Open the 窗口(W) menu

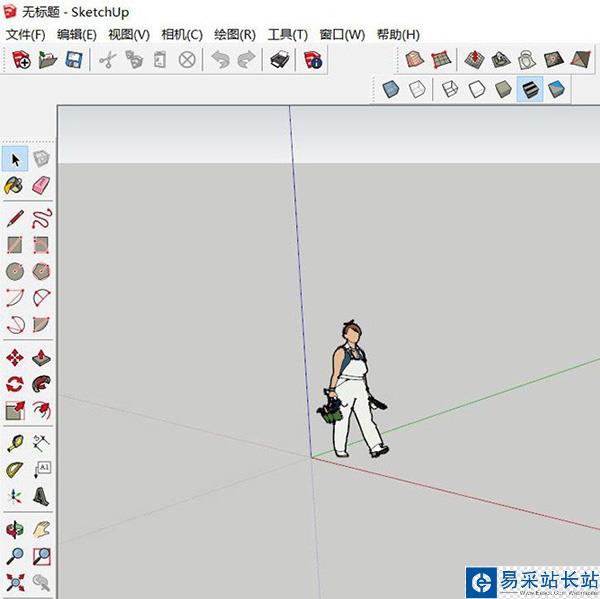(342, 35)
